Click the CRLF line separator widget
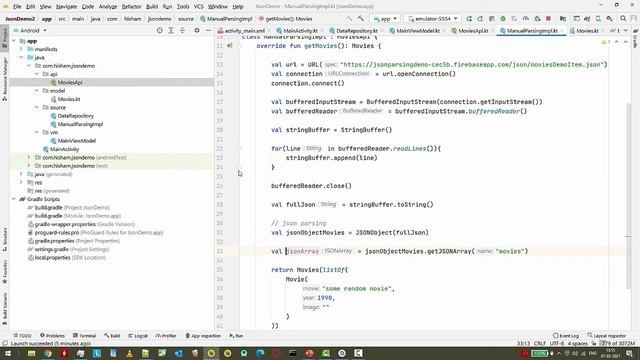Viewport: 640px width, 360px height. click(540, 344)
